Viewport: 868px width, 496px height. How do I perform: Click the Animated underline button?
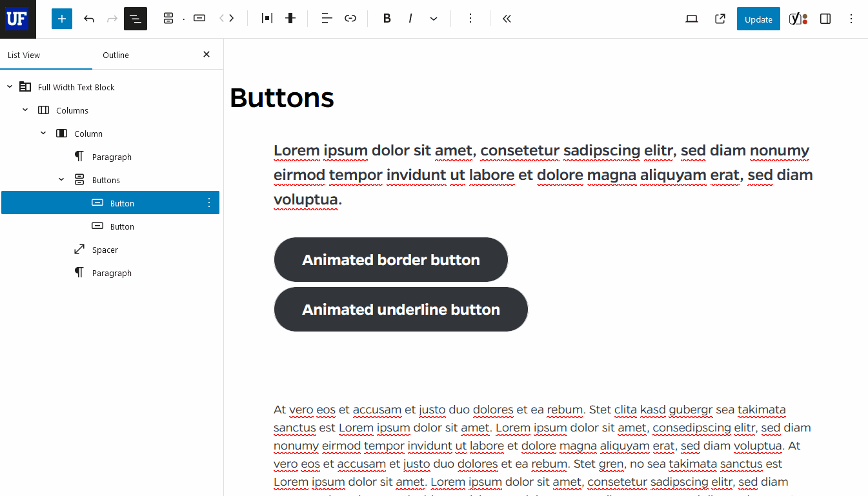point(401,310)
